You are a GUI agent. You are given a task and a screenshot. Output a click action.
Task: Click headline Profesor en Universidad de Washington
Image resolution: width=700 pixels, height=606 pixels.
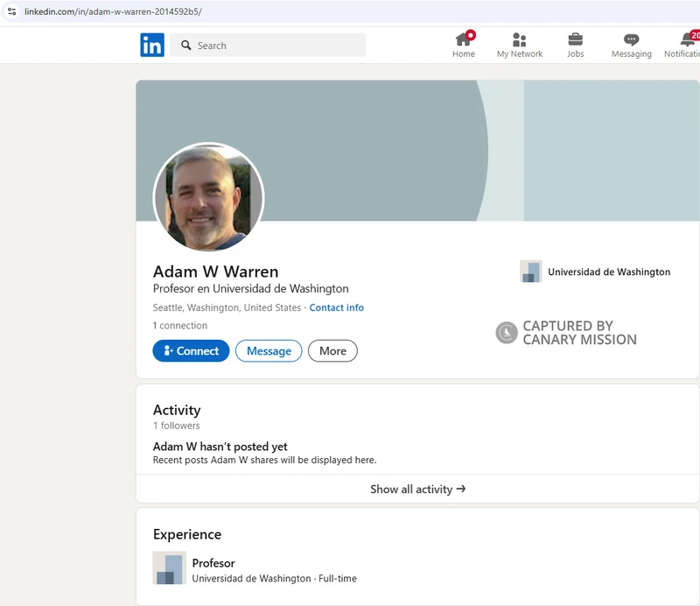tap(250, 289)
